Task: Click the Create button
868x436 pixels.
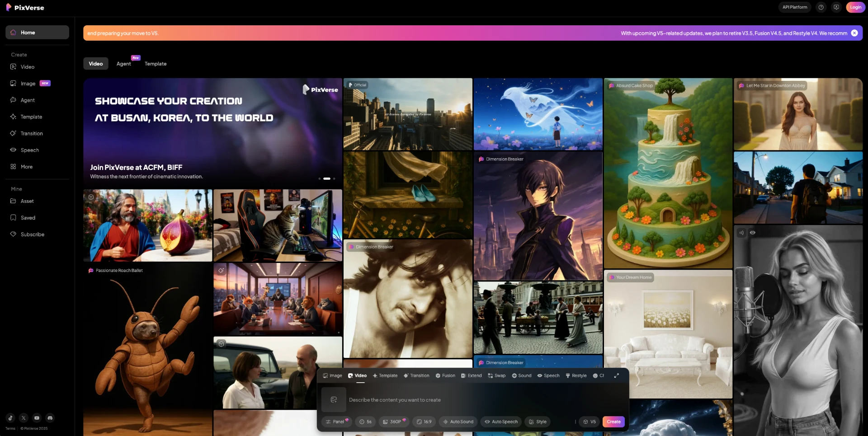Action: 613,422
